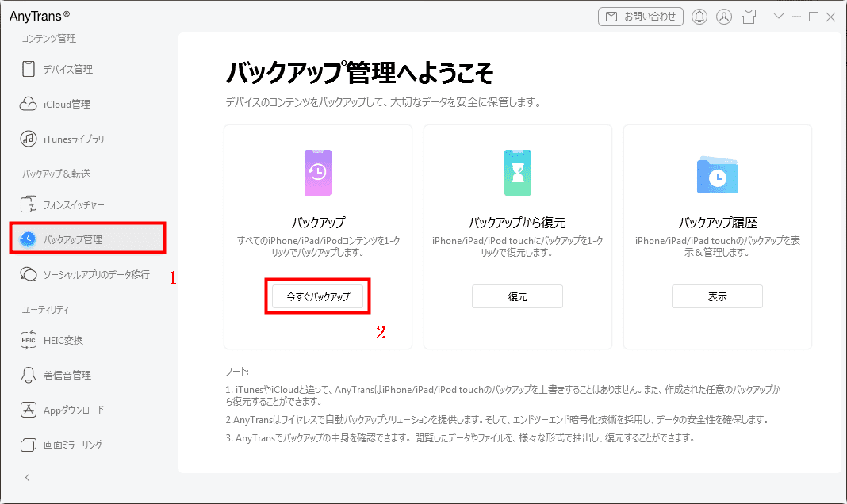Click the バックアップから復元 card title

tap(518, 222)
